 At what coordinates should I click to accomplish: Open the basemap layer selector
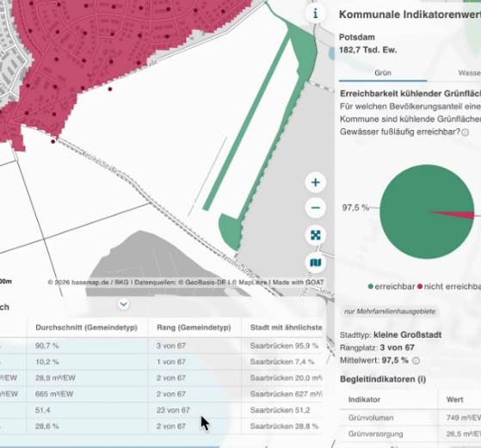point(315,262)
